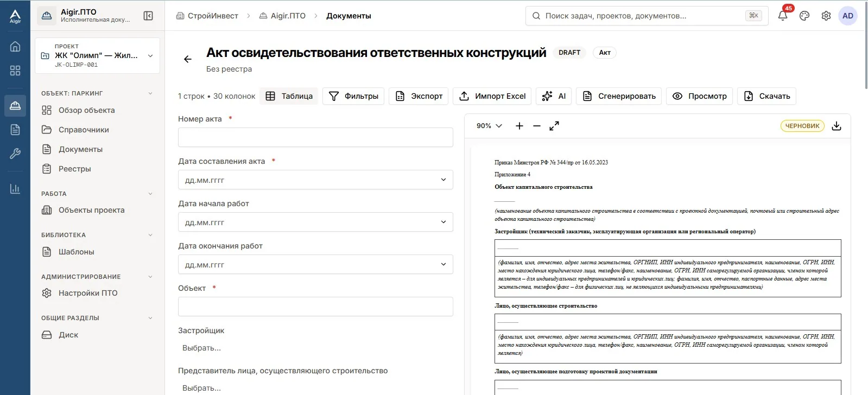Focus the Объект input field
This screenshot has width=868, height=395.
[x=315, y=307]
